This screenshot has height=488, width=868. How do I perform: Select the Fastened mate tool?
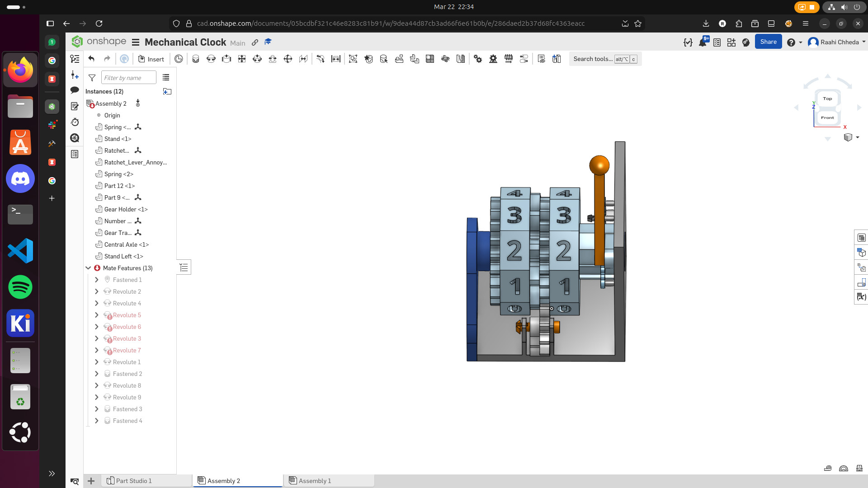tap(195, 59)
